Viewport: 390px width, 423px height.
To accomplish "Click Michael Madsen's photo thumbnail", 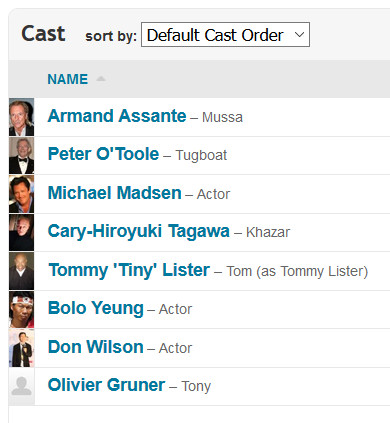I will point(21,194).
